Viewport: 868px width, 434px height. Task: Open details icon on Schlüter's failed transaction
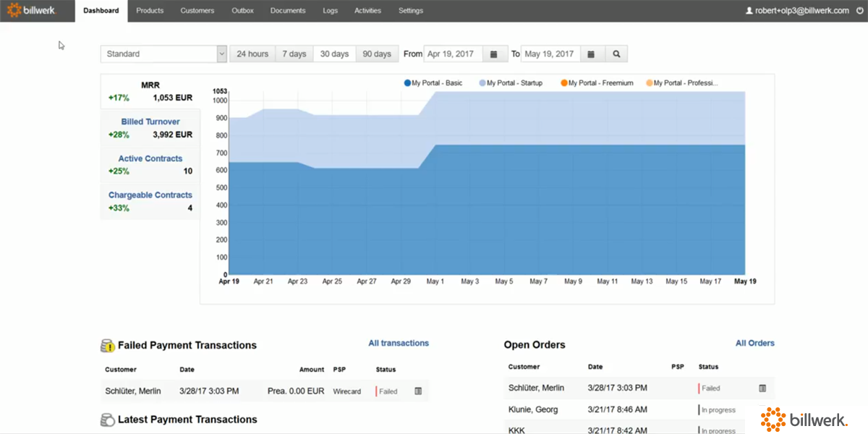point(417,391)
